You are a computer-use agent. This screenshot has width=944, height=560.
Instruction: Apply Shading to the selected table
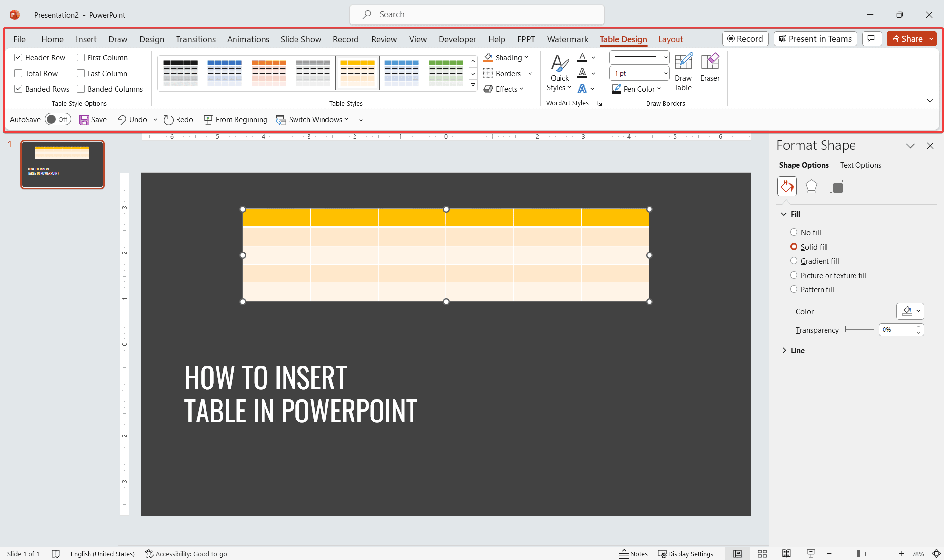[x=506, y=57]
